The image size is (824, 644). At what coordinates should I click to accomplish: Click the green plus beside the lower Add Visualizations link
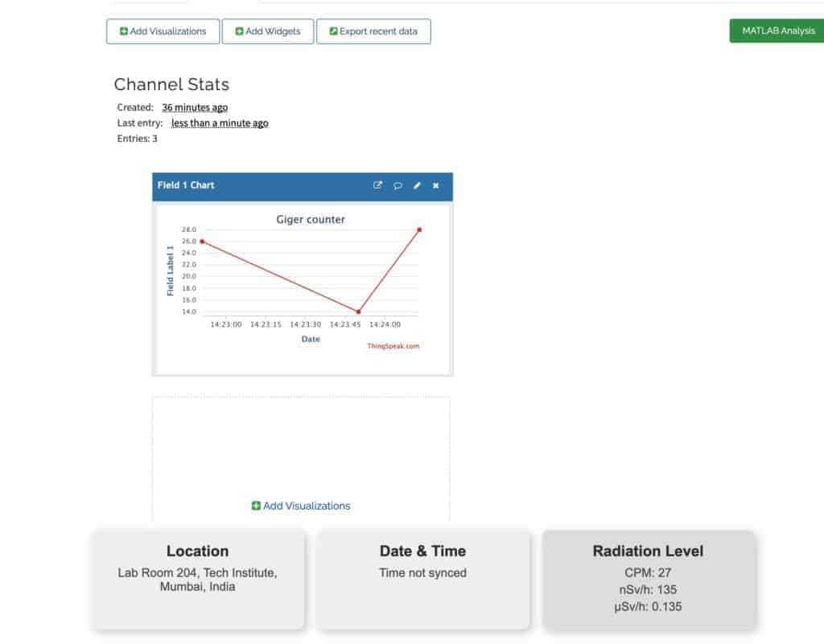[256, 506]
